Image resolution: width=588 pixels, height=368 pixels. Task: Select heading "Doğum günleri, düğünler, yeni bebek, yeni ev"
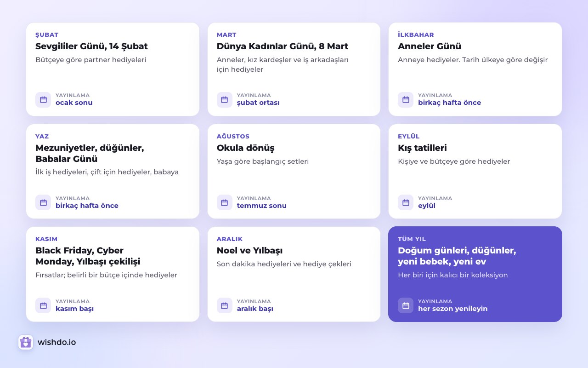[457, 256]
